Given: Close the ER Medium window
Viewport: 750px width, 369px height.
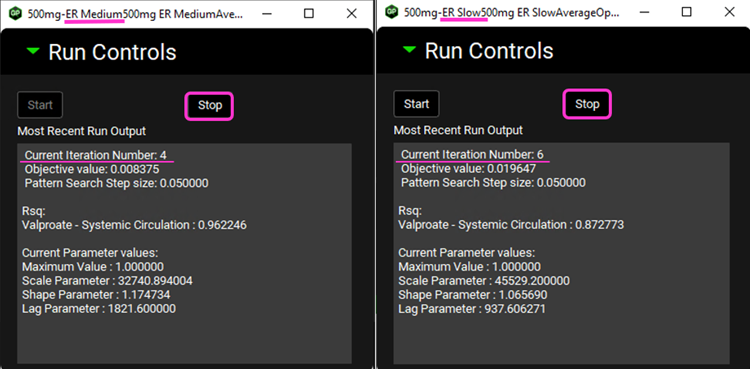Looking at the screenshot, I should pyautogui.click(x=352, y=13).
